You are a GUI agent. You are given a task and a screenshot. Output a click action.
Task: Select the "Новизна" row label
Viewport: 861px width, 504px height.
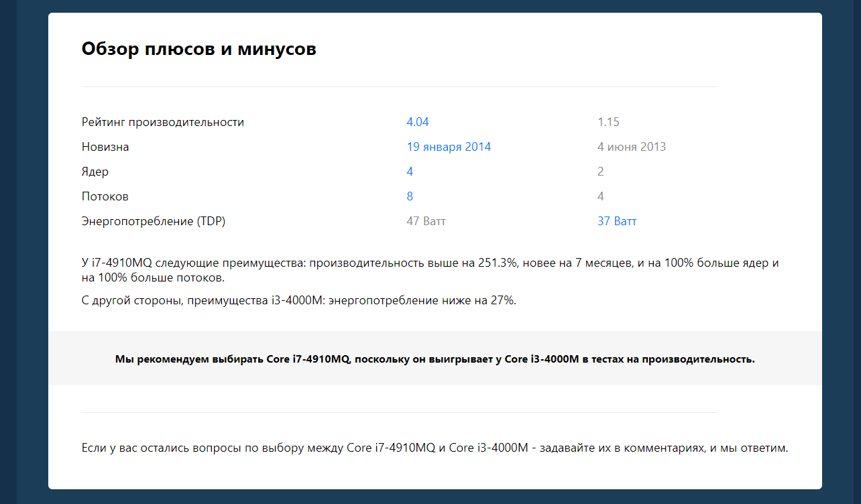point(105,147)
